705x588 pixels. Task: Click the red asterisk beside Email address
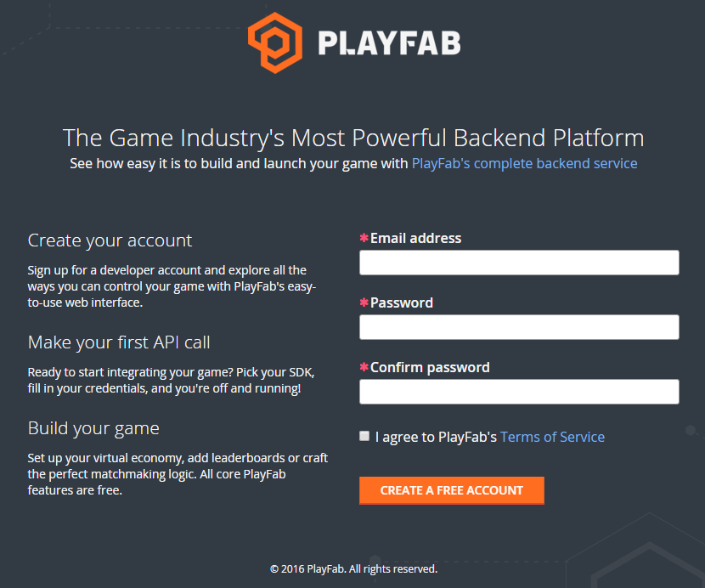point(364,238)
